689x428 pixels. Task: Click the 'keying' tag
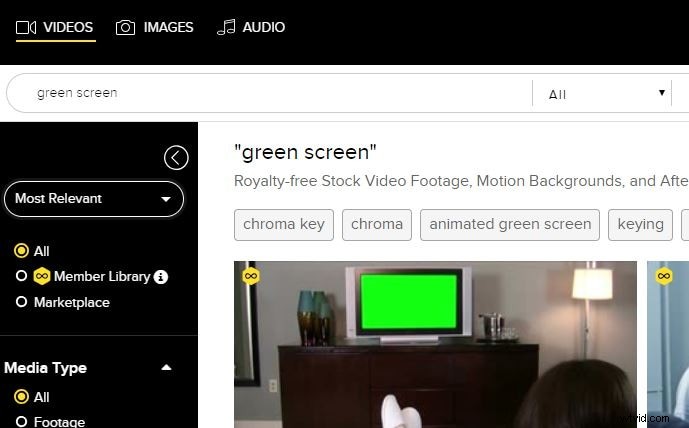click(640, 225)
